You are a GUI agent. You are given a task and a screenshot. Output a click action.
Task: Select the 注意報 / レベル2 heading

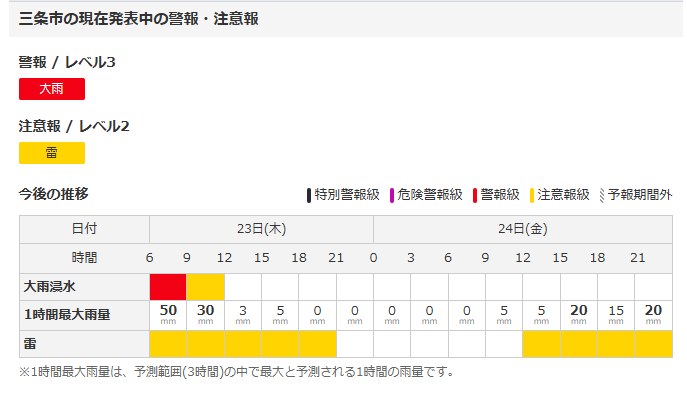(74, 126)
